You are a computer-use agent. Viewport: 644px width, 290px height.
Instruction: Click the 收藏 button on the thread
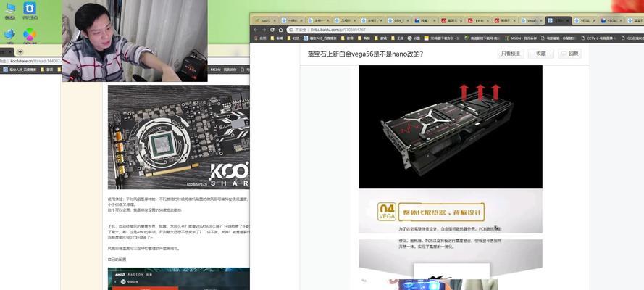point(540,54)
